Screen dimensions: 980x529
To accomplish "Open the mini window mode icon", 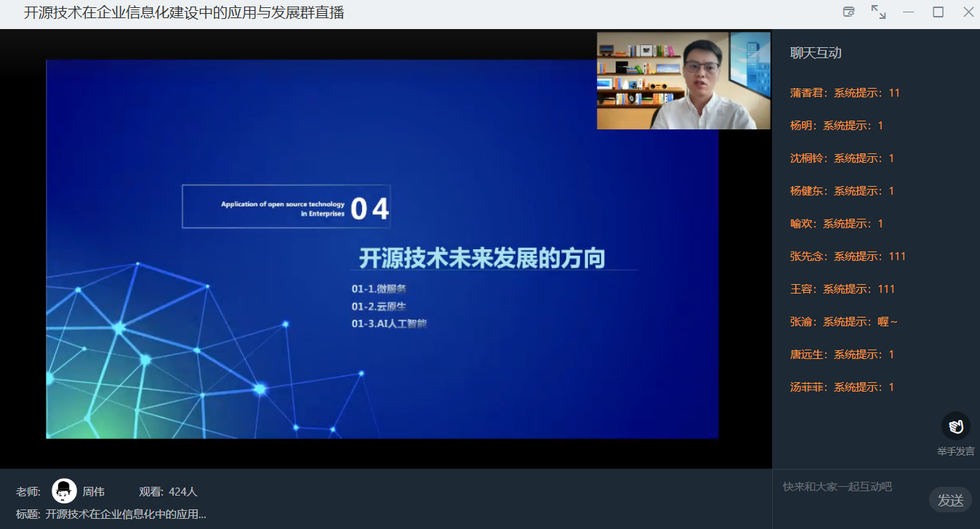I will [848, 12].
